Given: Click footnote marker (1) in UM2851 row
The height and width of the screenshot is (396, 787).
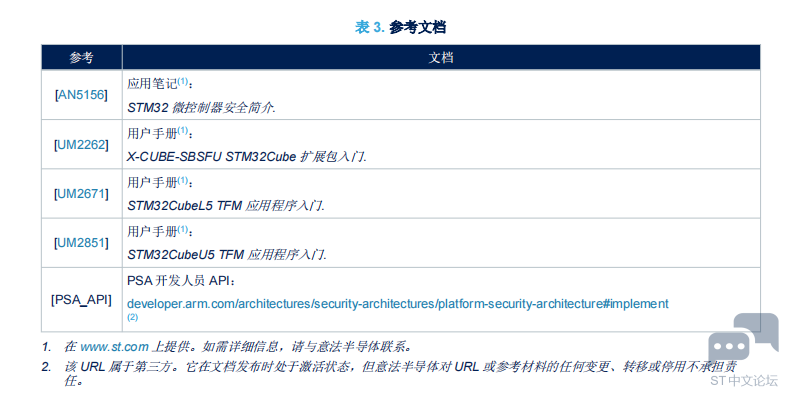Looking at the screenshot, I should (183, 229).
